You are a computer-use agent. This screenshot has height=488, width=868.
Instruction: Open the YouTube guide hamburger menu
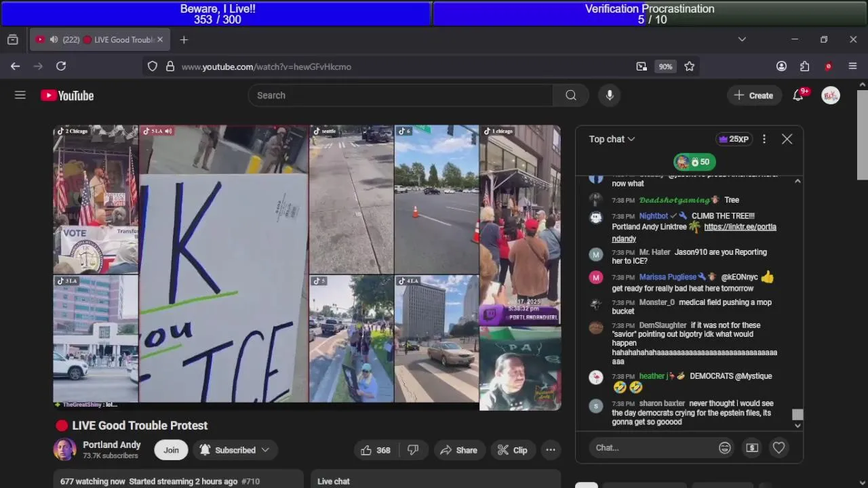pos(20,96)
